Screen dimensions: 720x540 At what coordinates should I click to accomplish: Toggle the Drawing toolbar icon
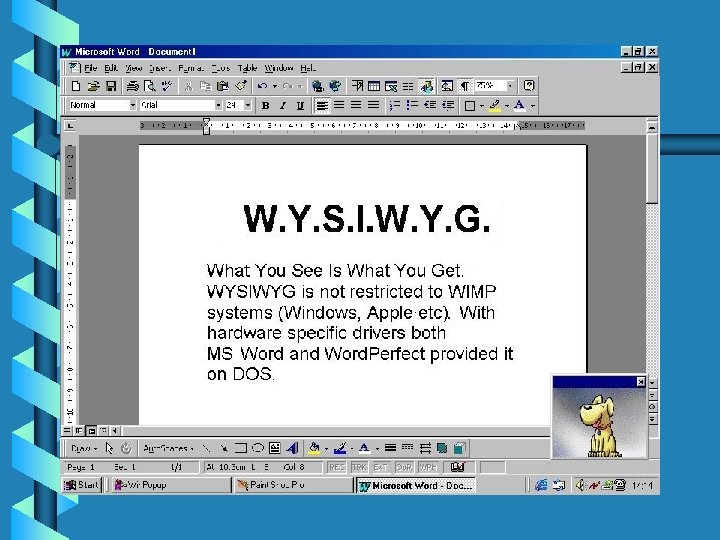click(427, 86)
